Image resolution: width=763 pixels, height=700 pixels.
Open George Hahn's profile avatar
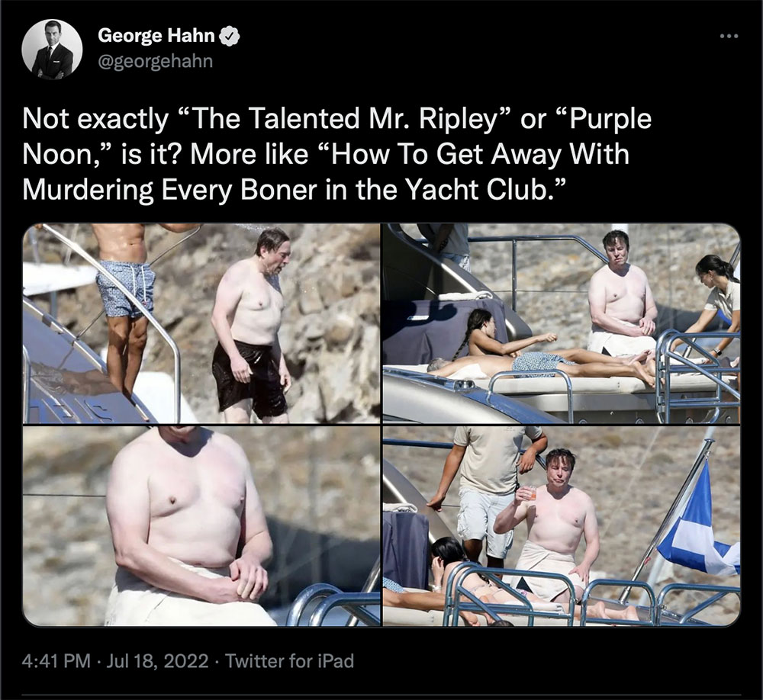(x=52, y=50)
